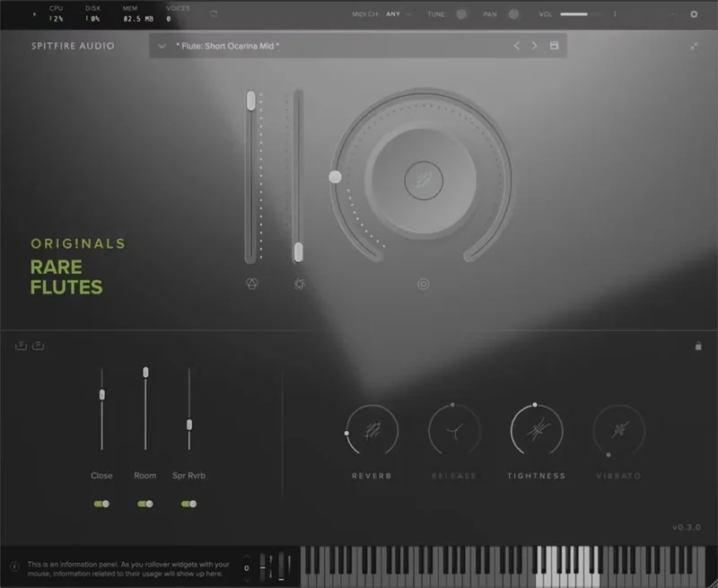Click the Room mic label
Image resolution: width=718 pixels, height=588 pixels.
click(145, 476)
